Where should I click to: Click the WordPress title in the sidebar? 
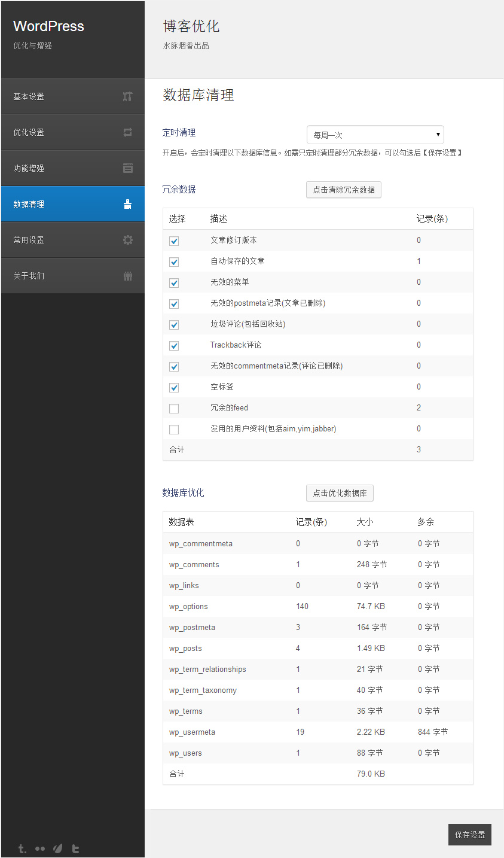pos(48,26)
